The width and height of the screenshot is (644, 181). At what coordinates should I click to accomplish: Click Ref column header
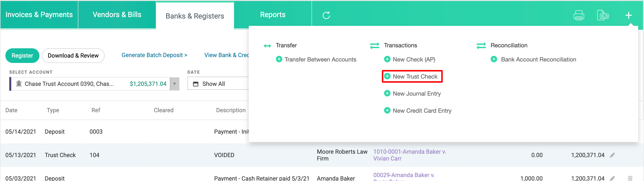click(96, 110)
